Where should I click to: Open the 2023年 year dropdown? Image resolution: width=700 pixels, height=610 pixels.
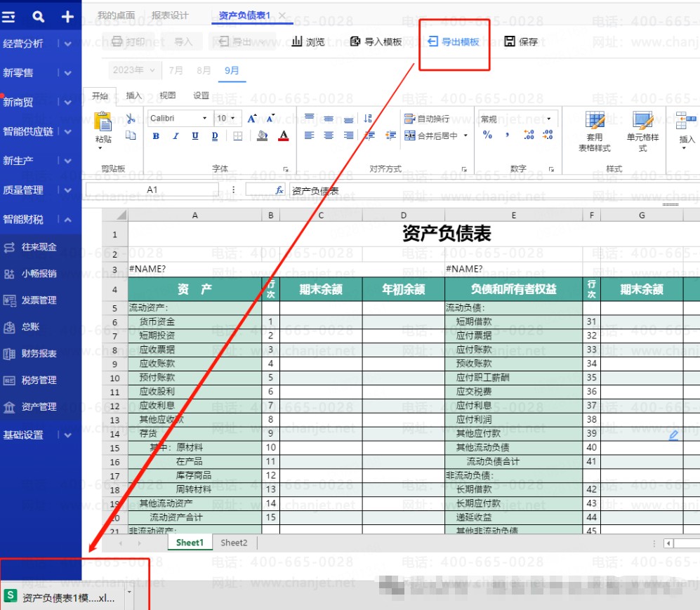point(133,70)
